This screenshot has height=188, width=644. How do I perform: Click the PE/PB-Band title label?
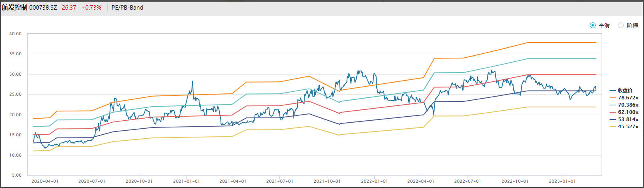(127, 8)
